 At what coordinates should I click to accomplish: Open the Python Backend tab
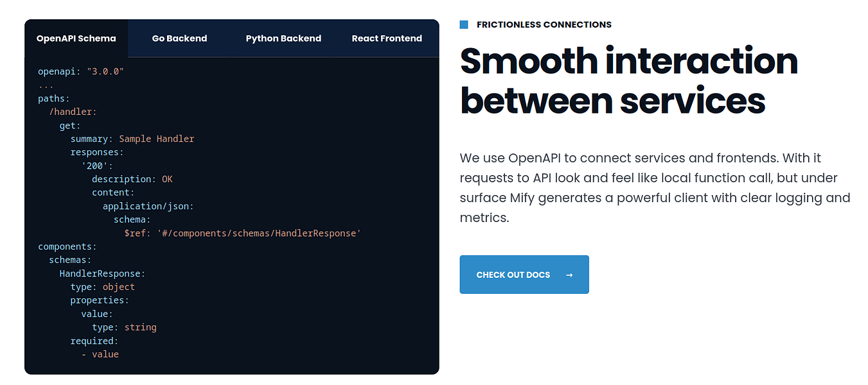(283, 38)
